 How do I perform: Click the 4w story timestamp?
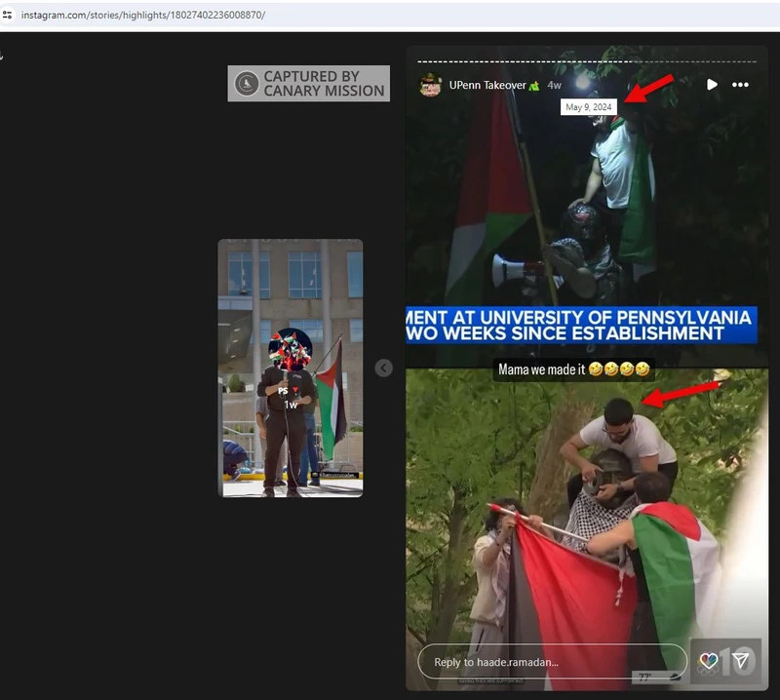coord(554,86)
